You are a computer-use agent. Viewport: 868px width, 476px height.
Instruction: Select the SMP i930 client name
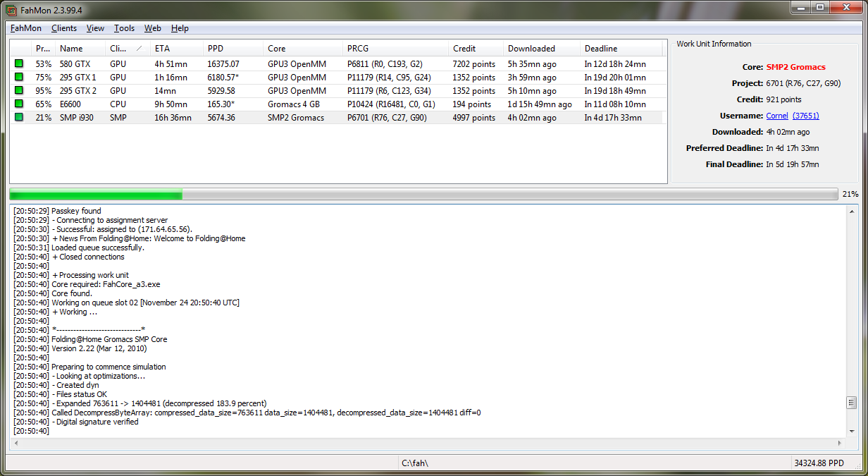[76, 118]
